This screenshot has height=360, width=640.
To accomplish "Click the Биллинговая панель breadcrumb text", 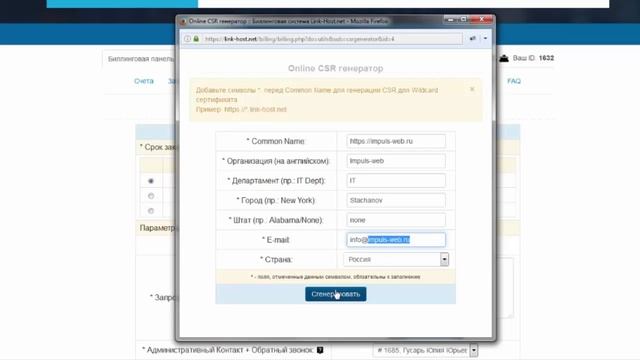I will click(141, 59).
